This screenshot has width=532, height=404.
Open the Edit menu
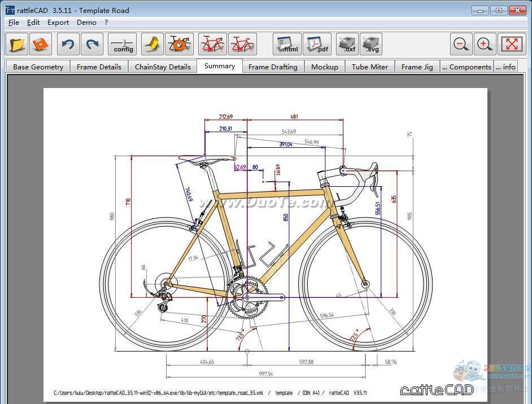pos(33,23)
